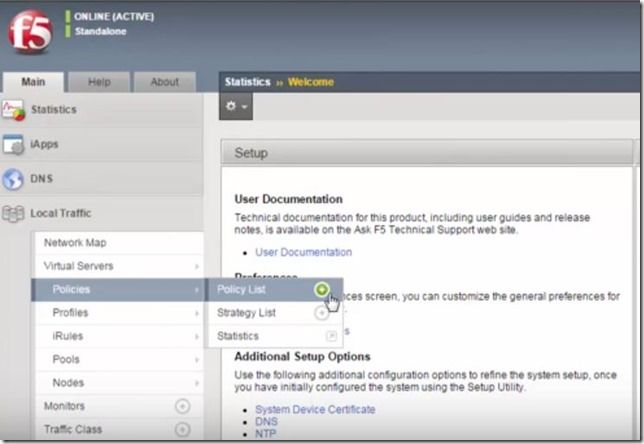The height and width of the screenshot is (444, 644).
Task: Open iApps main menu label
Action: (x=44, y=144)
